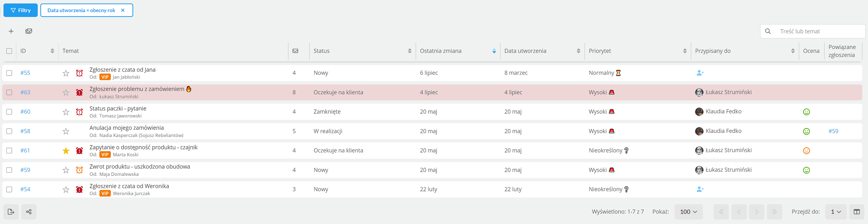Click the orange smiley rating on ticket #61
The height and width of the screenshot is (224, 868).
806,151
